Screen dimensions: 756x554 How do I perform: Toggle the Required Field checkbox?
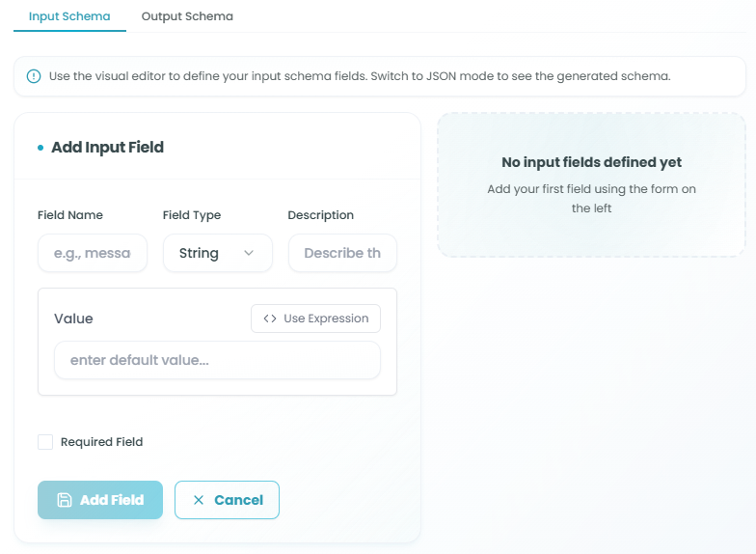coord(45,442)
